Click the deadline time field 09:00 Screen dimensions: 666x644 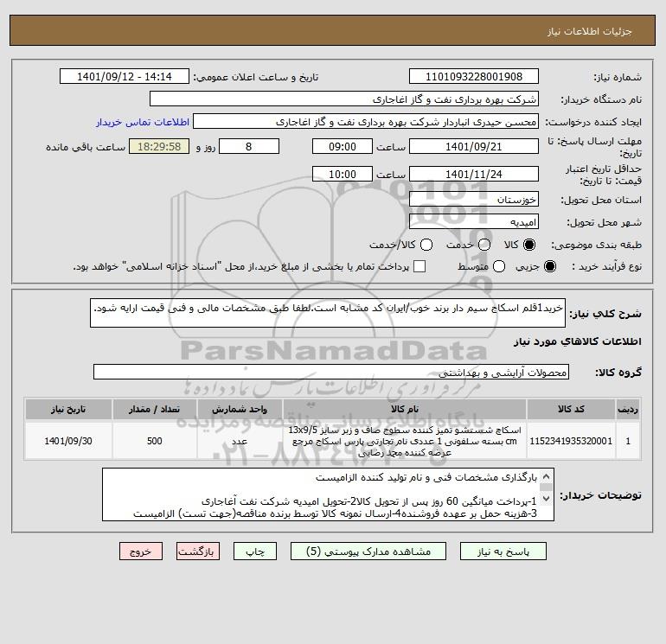pyautogui.click(x=343, y=146)
